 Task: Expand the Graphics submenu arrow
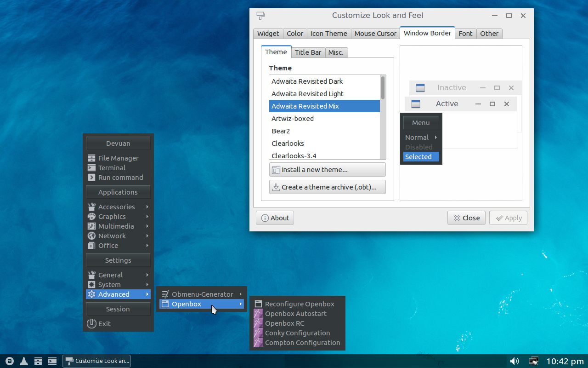point(147,217)
